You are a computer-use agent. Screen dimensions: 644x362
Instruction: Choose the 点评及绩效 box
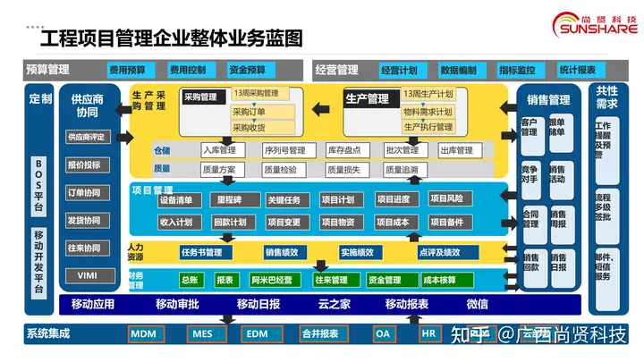(x=448, y=252)
